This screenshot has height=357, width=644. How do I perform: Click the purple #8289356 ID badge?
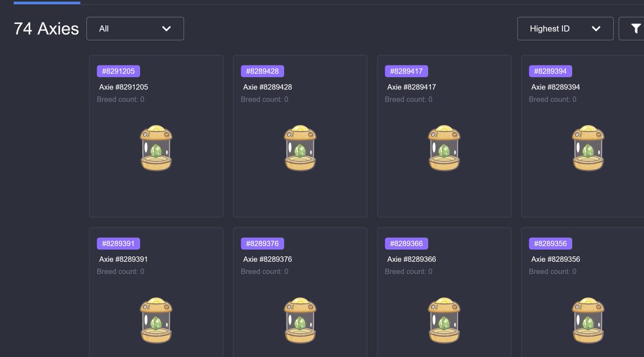click(x=551, y=244)
